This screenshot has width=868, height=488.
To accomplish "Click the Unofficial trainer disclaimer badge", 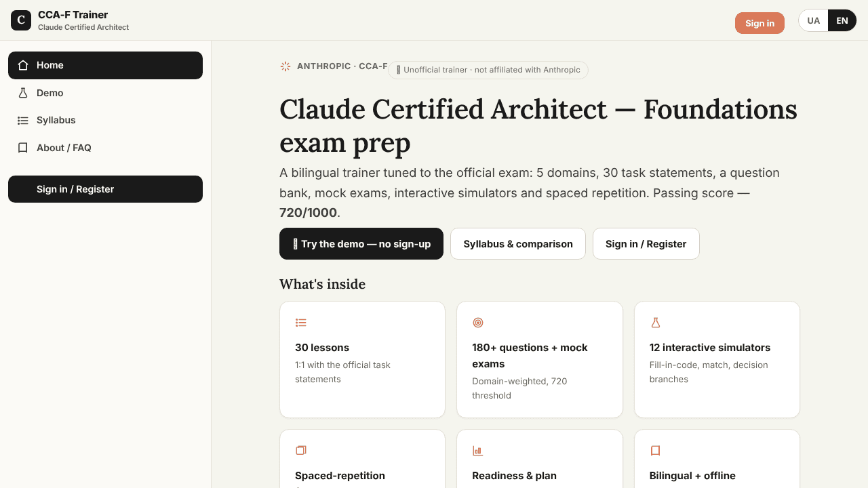I will (x=488, y=70).
